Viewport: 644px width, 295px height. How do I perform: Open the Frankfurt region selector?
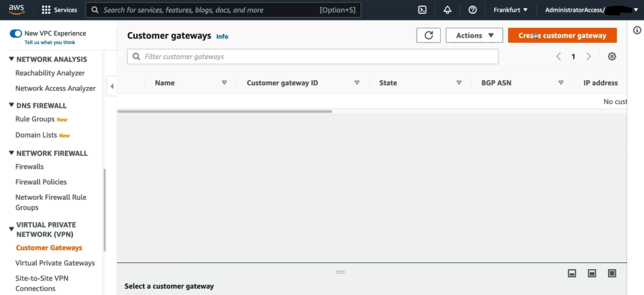click(511, 10)
